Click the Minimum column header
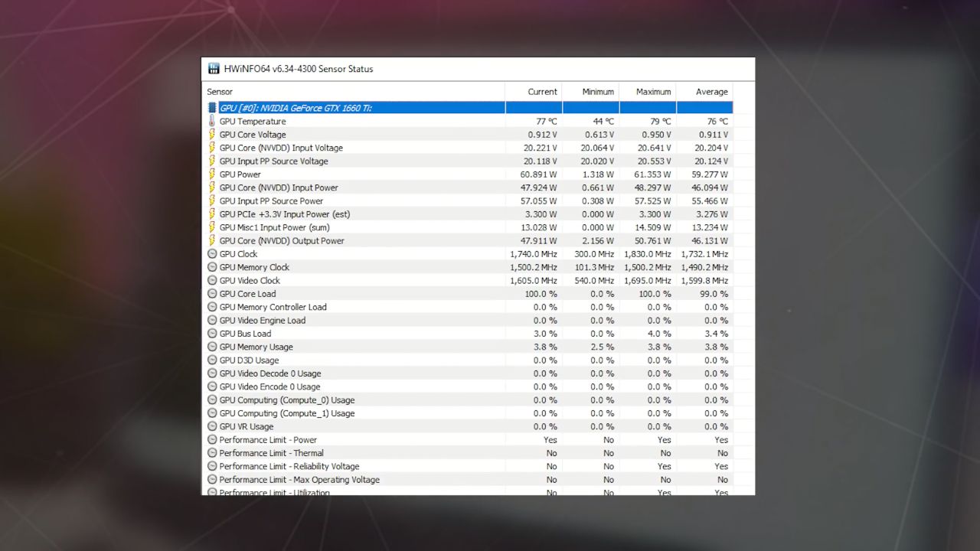The width and height of the screenshot is (980, 551). point(597,92)
